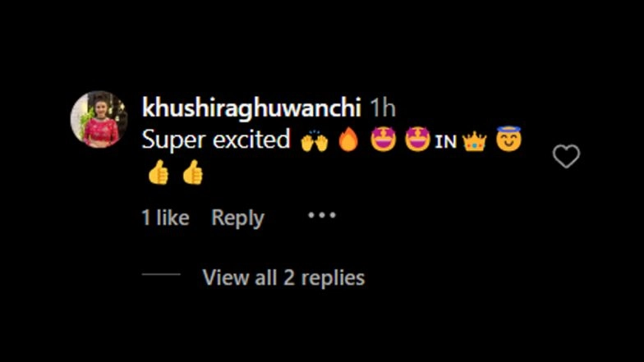Click the first thumbs up emoji
This screenshot has width=644, height=362.
(x=159, y=172)
